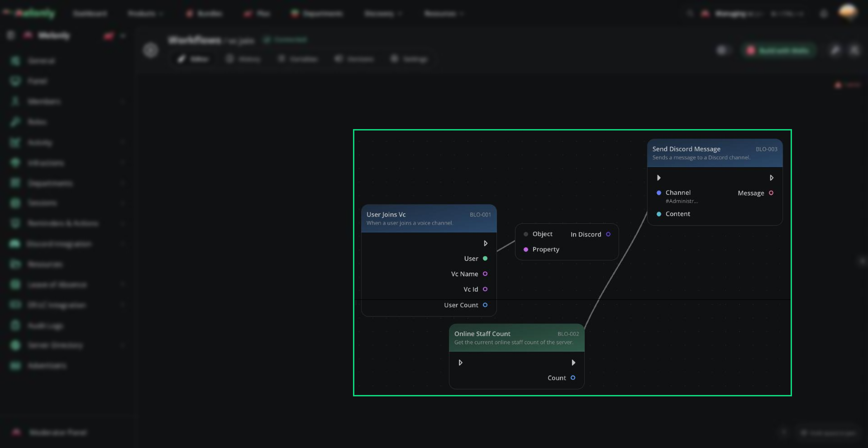Image resolution: width=868 pixels, height=448 pixels.
Task: Select the Send Discord Message node header
Action: (x=715, y=153)
